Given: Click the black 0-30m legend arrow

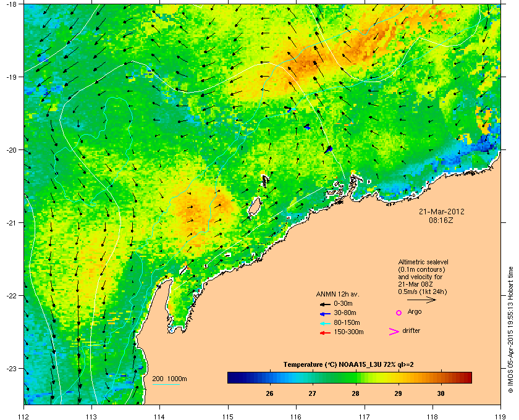Looking at the screenshot, I should [325, 304].
